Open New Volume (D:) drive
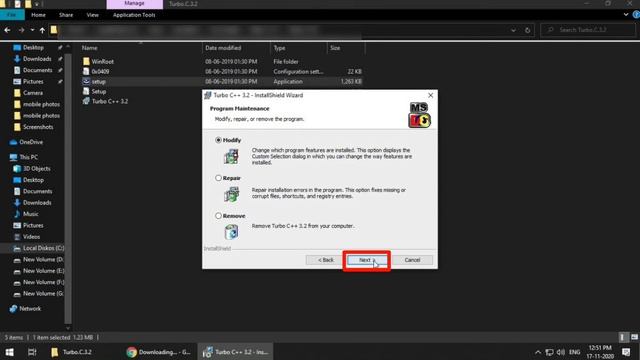This screenshot has width=640, height=360. (43, 260)
